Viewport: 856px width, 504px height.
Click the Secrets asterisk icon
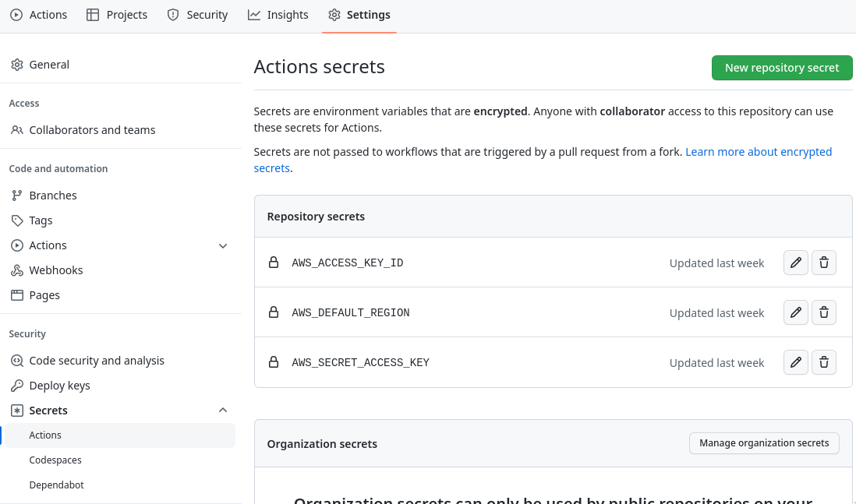tap(17, 411)
